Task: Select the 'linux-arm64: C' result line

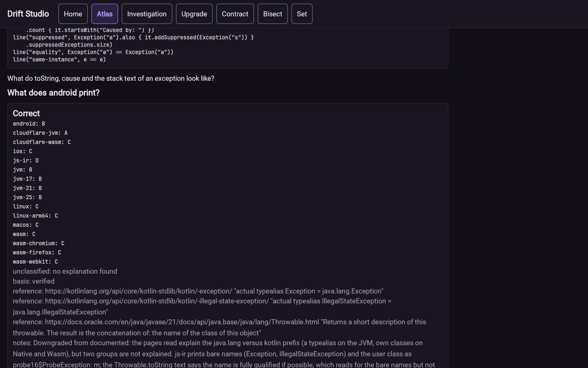Action: [35, 216]
